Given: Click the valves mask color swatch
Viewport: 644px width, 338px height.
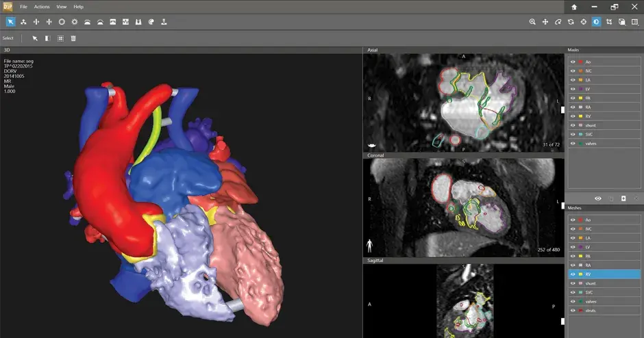Looking at the screenshot, I should coord(580,143).
